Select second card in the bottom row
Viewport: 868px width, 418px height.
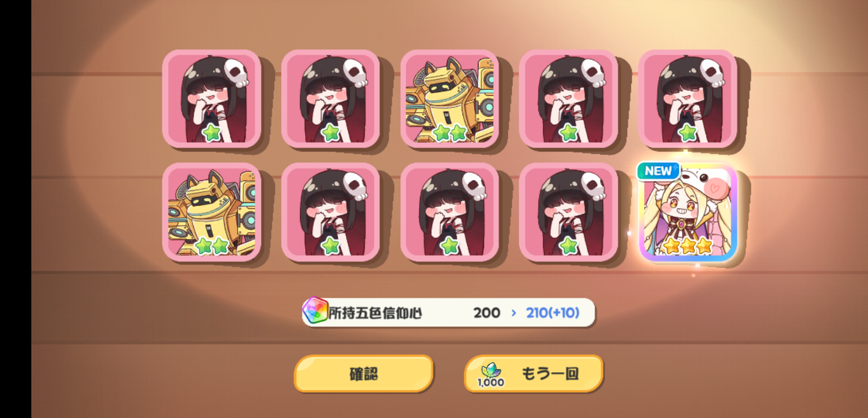pos(331,212)
